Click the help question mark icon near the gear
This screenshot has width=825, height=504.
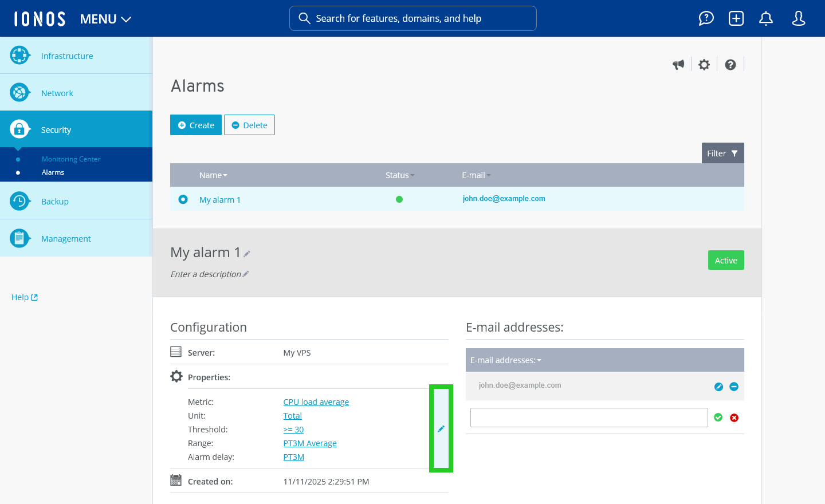click(x=730, y=64)
